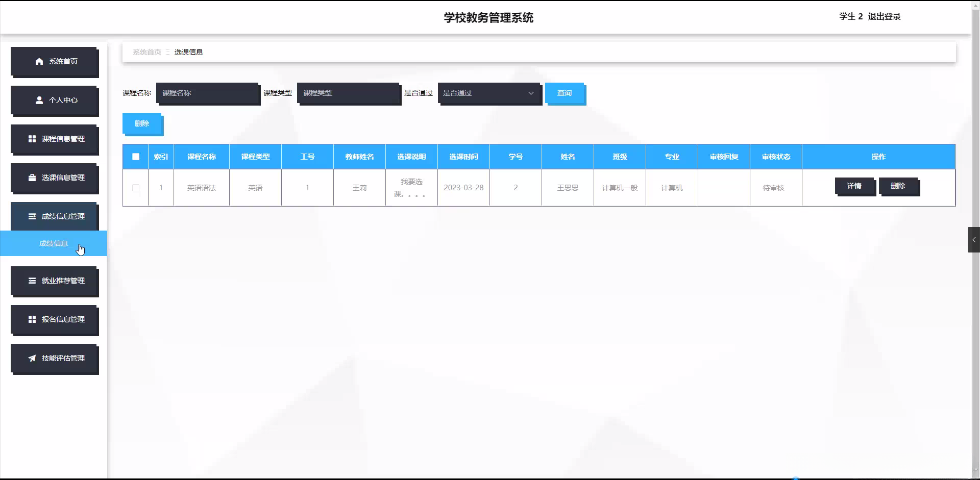This screenshot has width=980, height=480.
Task: Click the 审核状态 column header
Action: (x=776, y=157)
